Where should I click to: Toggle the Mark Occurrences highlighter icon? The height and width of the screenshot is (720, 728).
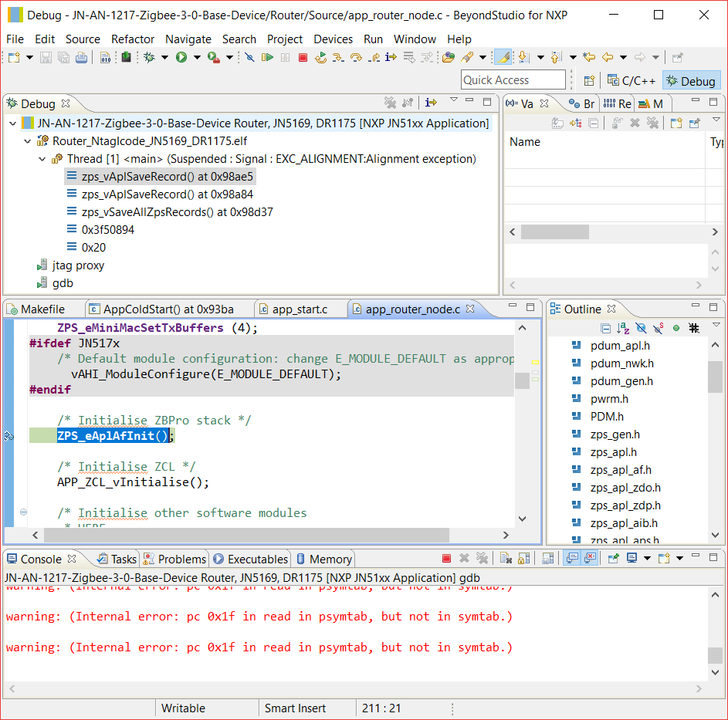[x=503, y=58]
